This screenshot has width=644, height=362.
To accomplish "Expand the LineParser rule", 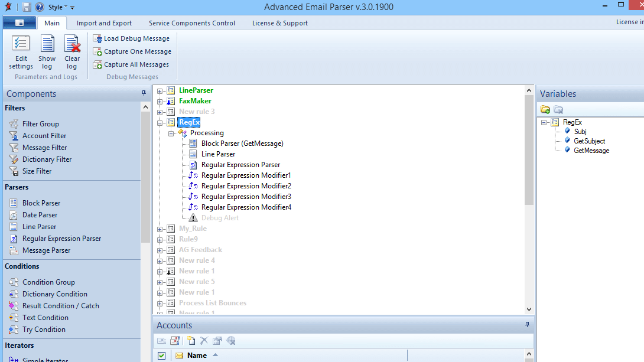I will [x=160, y=91].
